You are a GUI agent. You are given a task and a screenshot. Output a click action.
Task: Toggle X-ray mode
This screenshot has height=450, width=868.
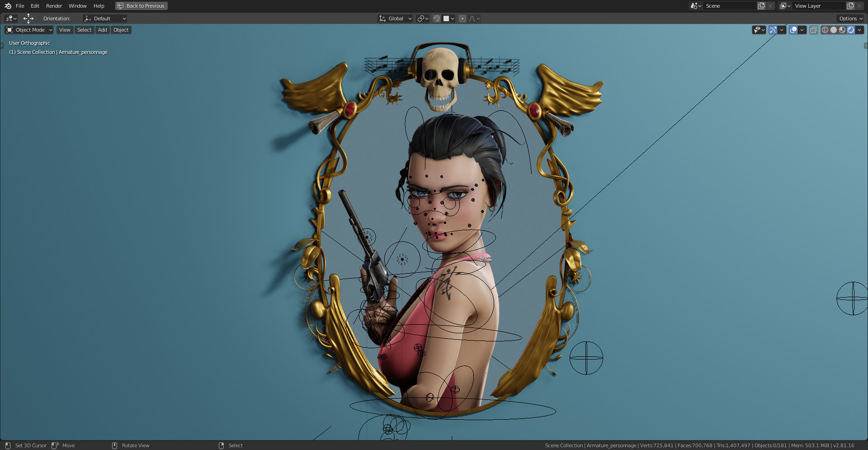[x=814, y=30]
